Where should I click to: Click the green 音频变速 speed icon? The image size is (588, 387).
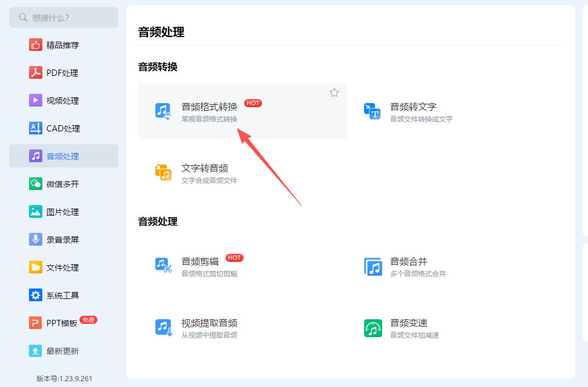[373, 328]
